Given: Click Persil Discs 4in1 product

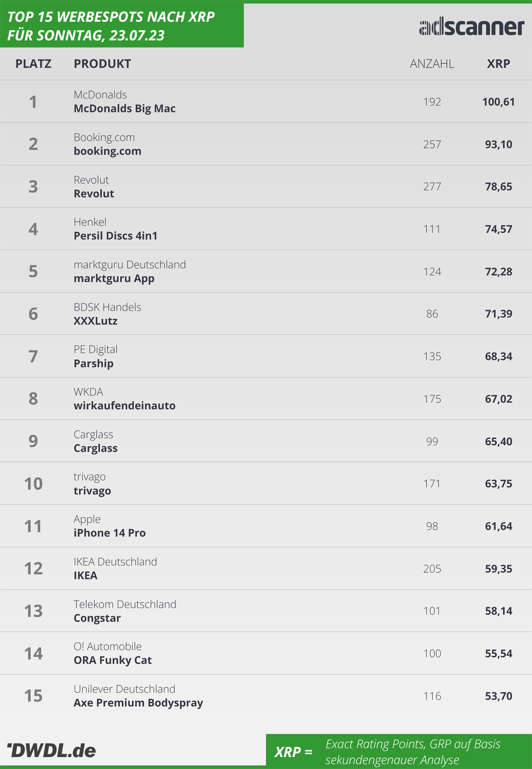Looking at the screenshot, I should click(116, 236).
